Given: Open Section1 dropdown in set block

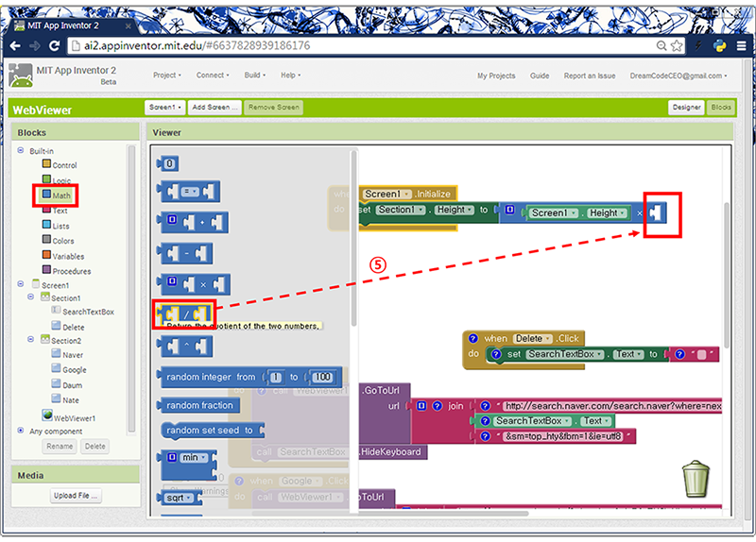Looking at the screenshot, I should (x=401, y=210).
